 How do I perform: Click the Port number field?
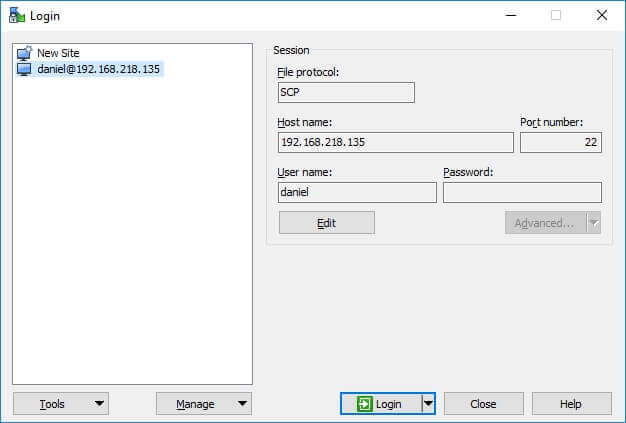[x=561, y=142]
